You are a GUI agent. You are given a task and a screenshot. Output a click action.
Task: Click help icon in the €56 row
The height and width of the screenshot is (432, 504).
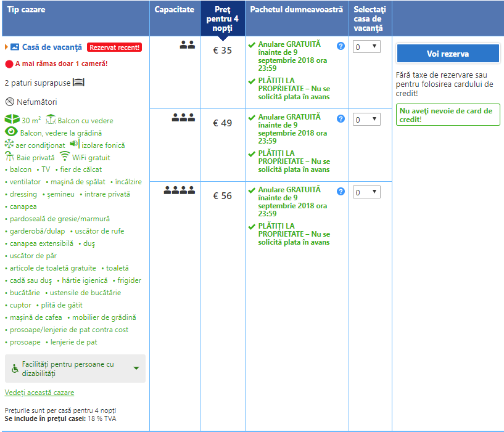click(x=341, y=192)
